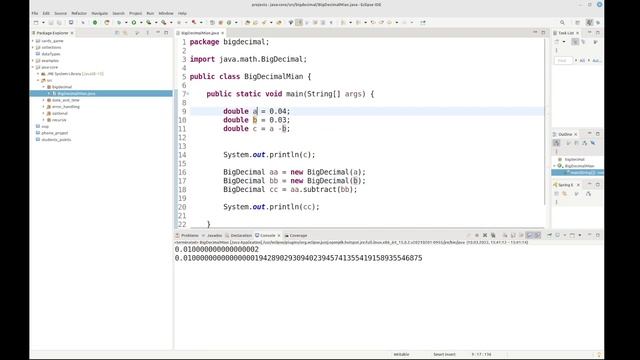Select error_handling package in tree
Image resolution: width=640 pixels, height=360 pixels.
66,107
